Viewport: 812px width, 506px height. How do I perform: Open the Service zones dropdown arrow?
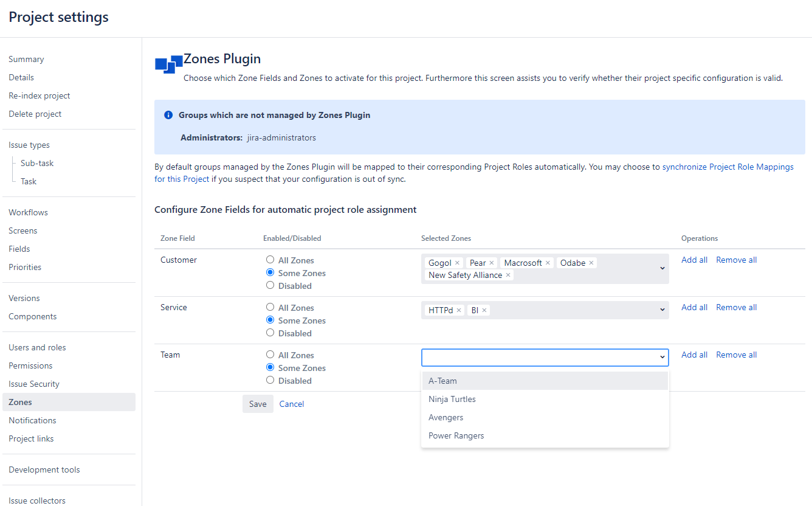tap(662, 310)
